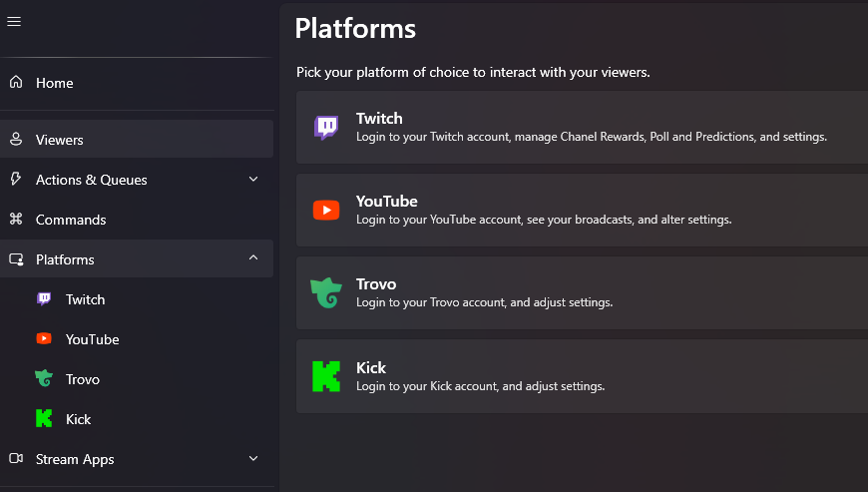Open YouTube under Platforms in sidebar
The width and height of the screenshot is (868, 492).
[93, 339]
